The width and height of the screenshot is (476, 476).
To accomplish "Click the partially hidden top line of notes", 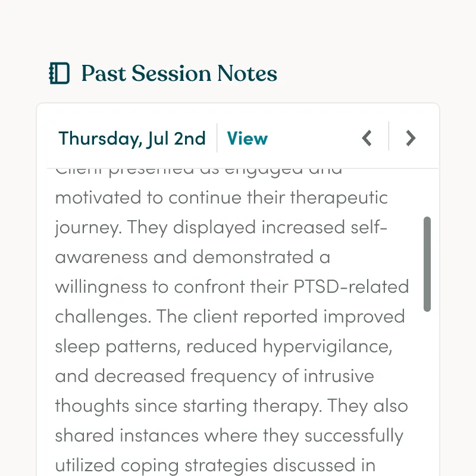I will tap(199, 171).
